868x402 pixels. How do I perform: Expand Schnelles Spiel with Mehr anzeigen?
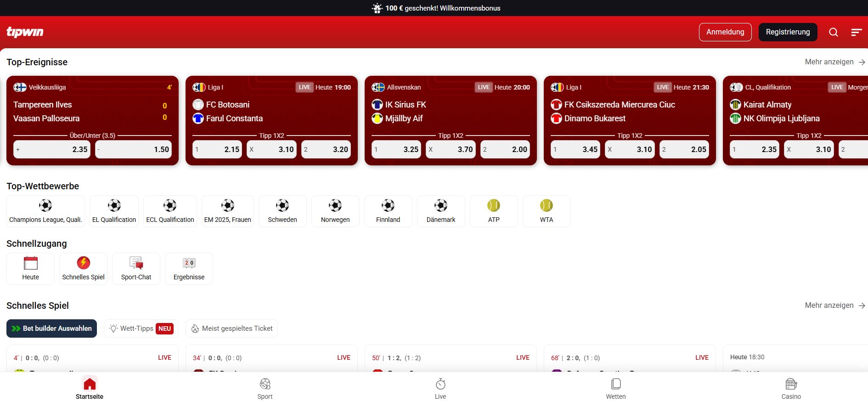(834, 306)
